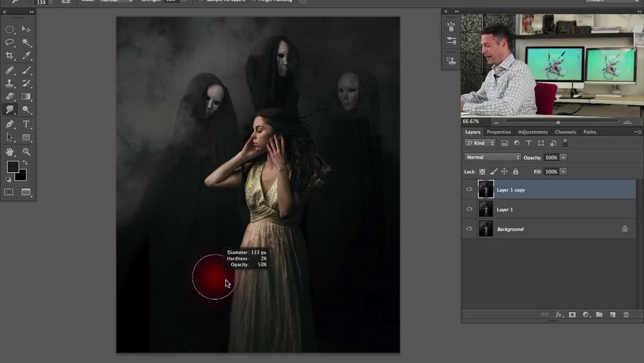Select the Gradient tool
This screenshot has width=644, height=363.
click(x=26, y=96)
